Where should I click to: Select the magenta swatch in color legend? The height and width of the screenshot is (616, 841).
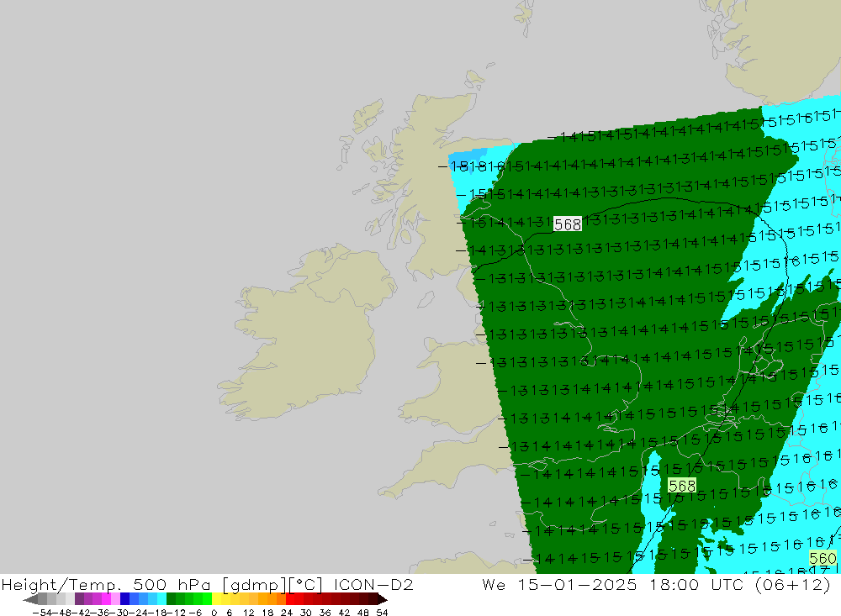(x=107, y=599)
